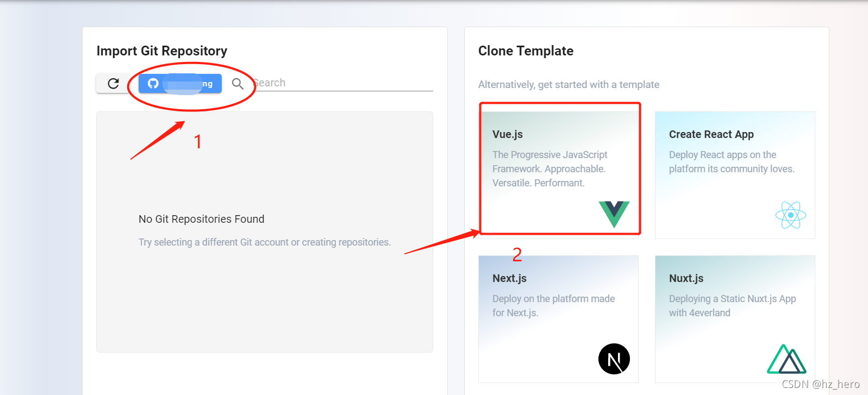Screen dimensions: 868x395
Task: Click the Clone Template heading
Action: click(526, 51)
